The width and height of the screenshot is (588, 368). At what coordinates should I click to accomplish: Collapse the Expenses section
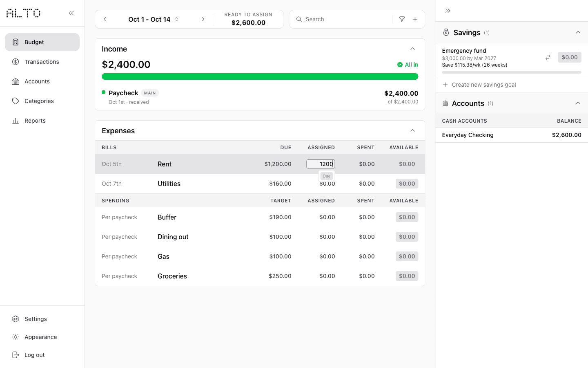(412, 131)
